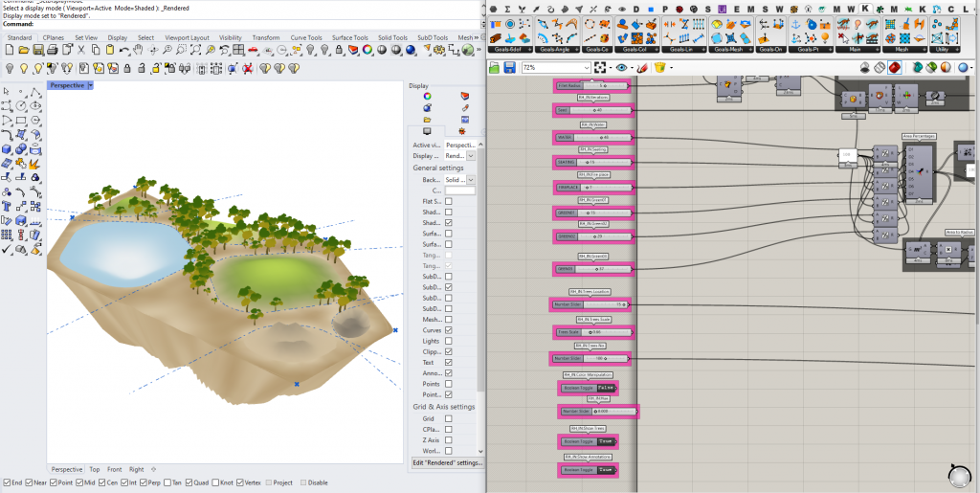Image resolution: width=980 pixels, height=493 pixels.
Task: Click the monitor icon tab in Display panel
Action: (428, 130)
